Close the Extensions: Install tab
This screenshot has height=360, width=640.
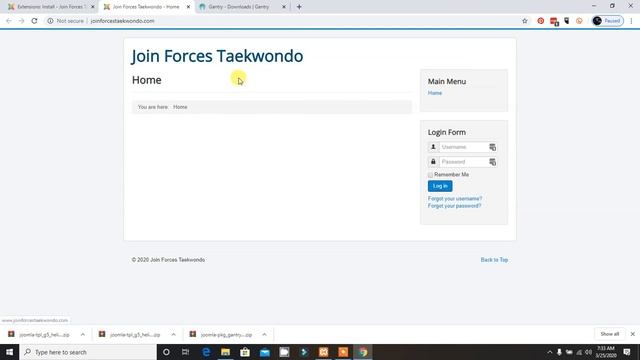coord(93,7)
